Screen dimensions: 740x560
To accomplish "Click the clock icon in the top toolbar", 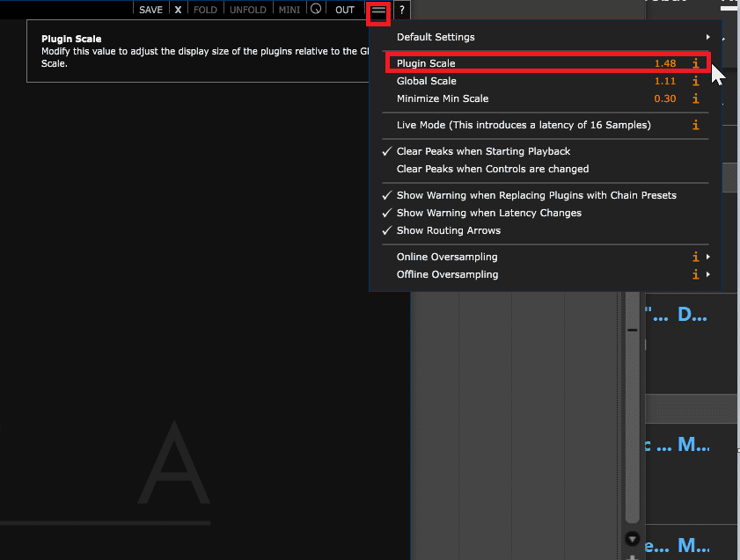I will coord(319,10).
